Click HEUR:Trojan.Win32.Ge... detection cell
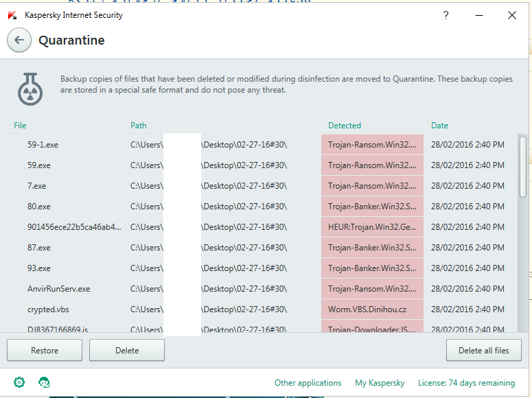532x398 pixels. tap(372, 227)
